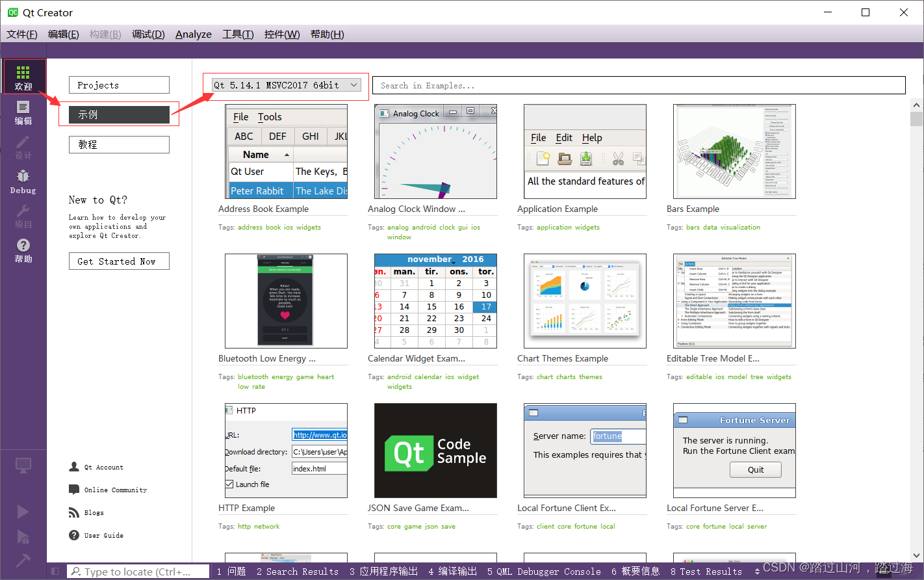Viewport: 924px width, 580px height.
Task: Open Address Book Example thumbnail
Action: coord(286,152)
